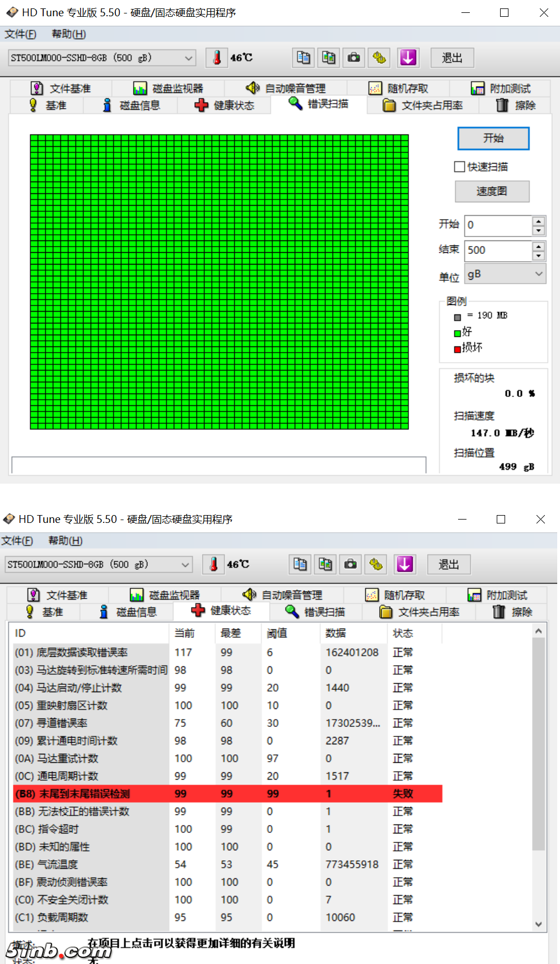Image resolution: width=560 pixels, height=964 pixels.
Task: Open options wrench icon in top window
Action: click(380, 58)
